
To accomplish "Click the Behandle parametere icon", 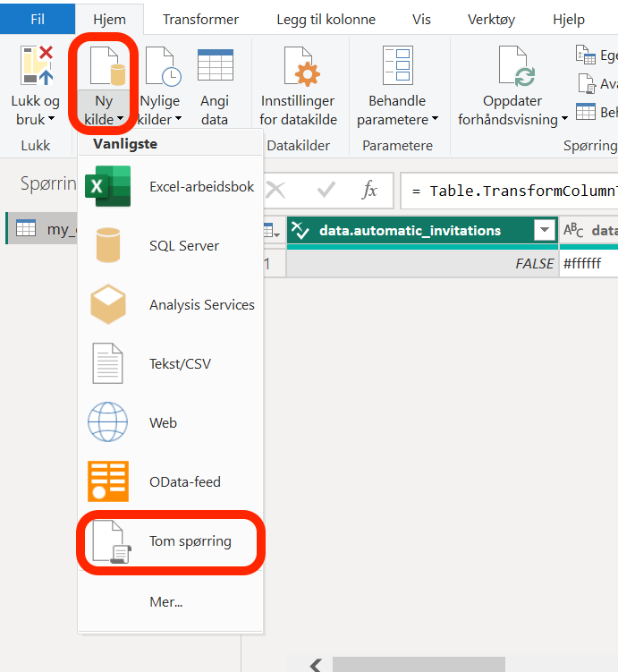I will (398, 65).
